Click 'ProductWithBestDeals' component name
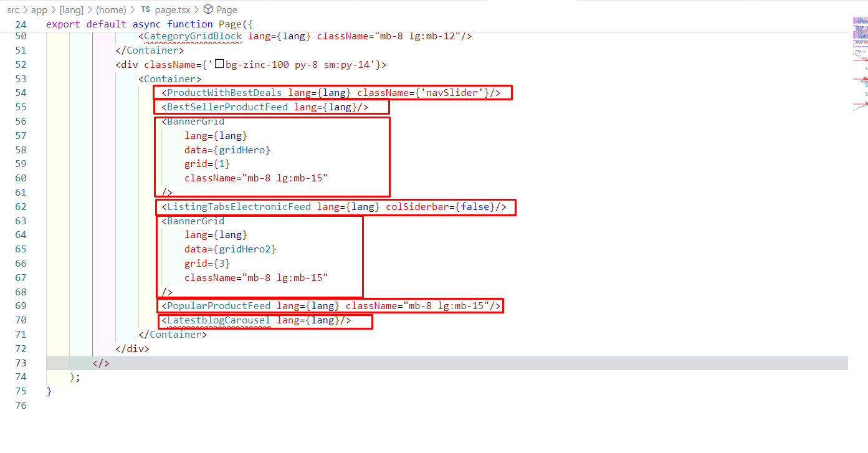 pyautogui.click(x=224, y=93)
